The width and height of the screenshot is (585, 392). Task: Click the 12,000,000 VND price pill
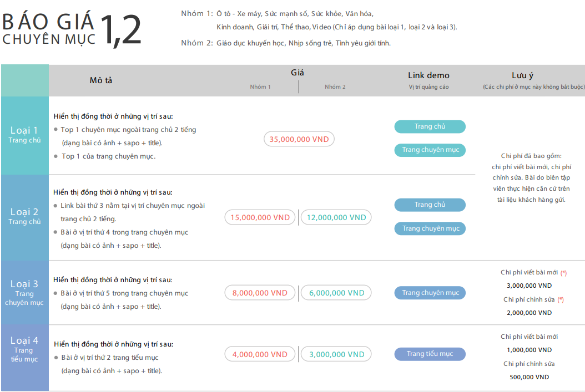[x=336, y=217]
